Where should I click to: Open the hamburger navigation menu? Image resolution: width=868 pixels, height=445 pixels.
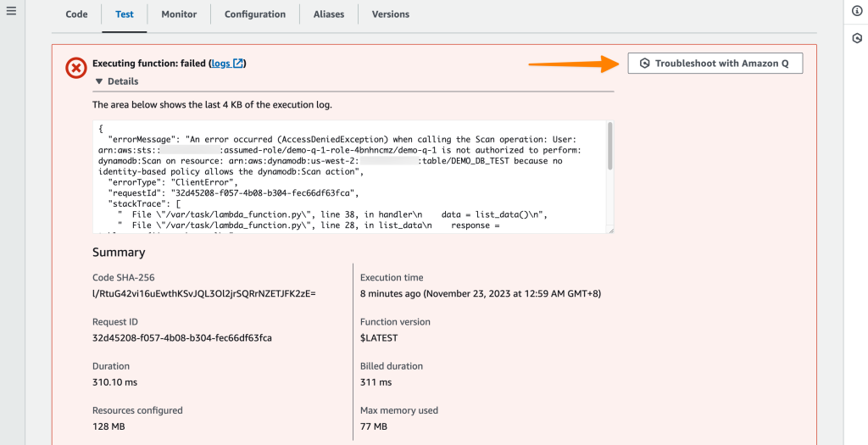(11, 11)
